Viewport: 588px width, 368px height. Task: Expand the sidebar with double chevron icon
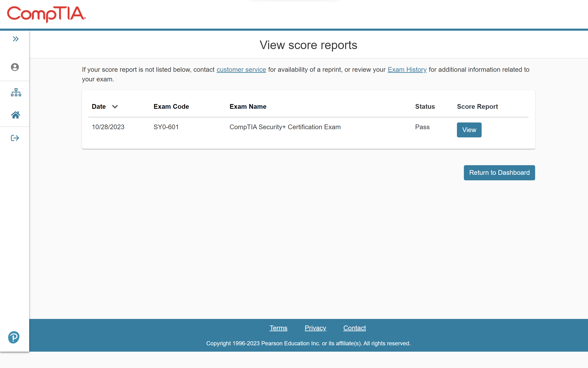coord(16,39)
